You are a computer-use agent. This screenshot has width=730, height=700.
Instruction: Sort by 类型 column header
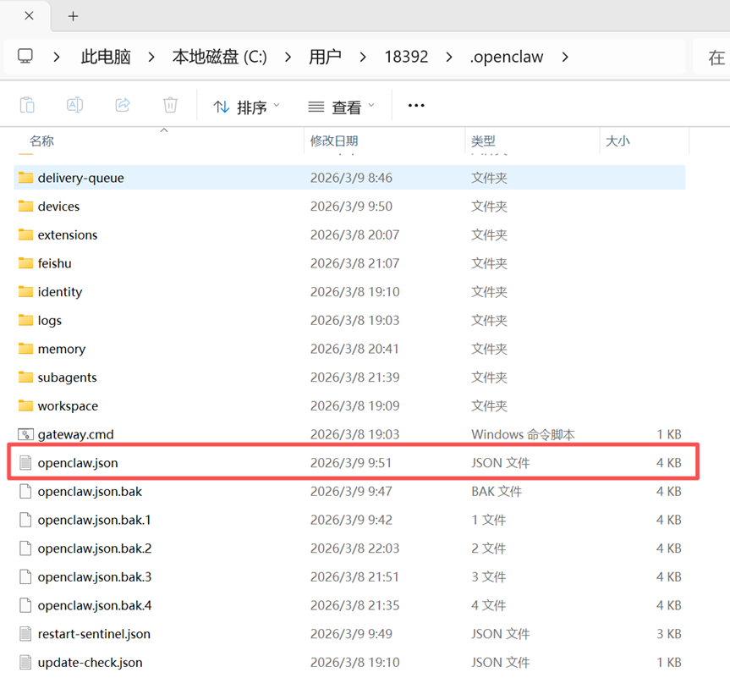coord(483,141)
